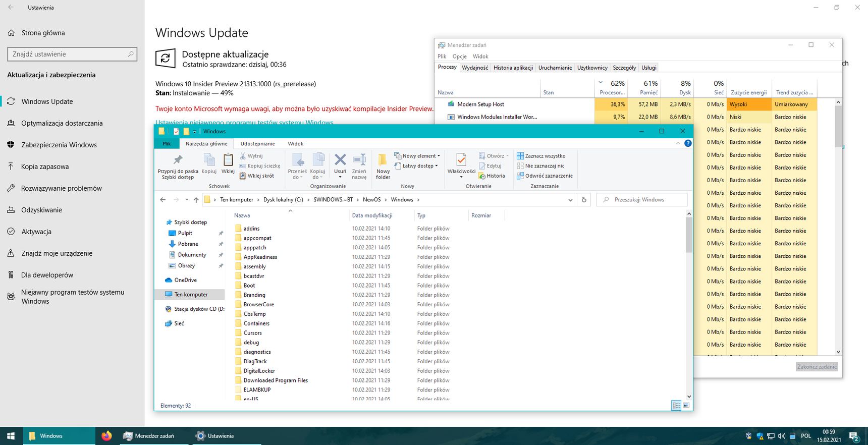Open Firefox from the taskbar
The width and height of the screenshot is (868, 445).
click(x=106, y=436)
